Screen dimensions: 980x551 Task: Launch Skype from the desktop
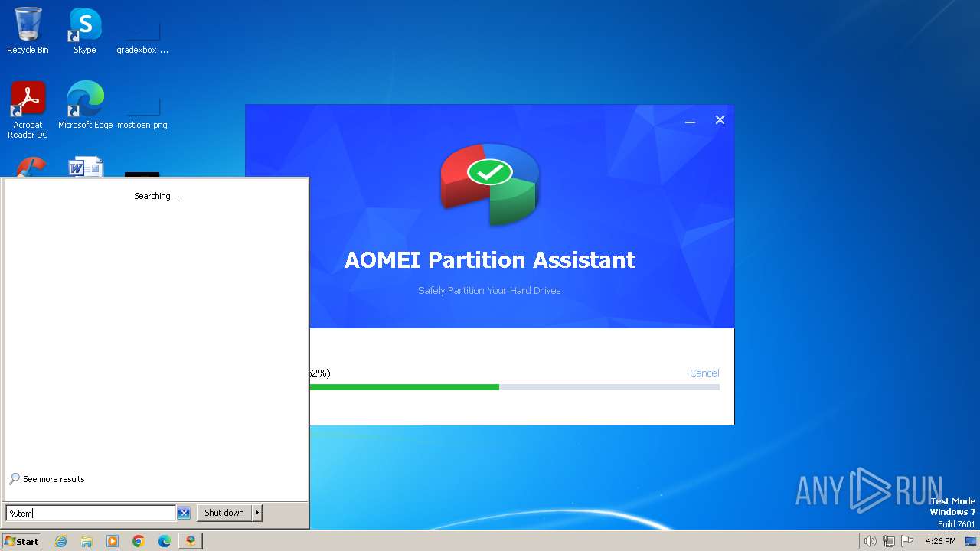84,31
